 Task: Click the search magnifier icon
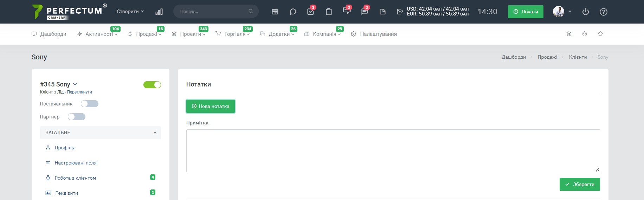pyautogui.click(x=251, y=11)
